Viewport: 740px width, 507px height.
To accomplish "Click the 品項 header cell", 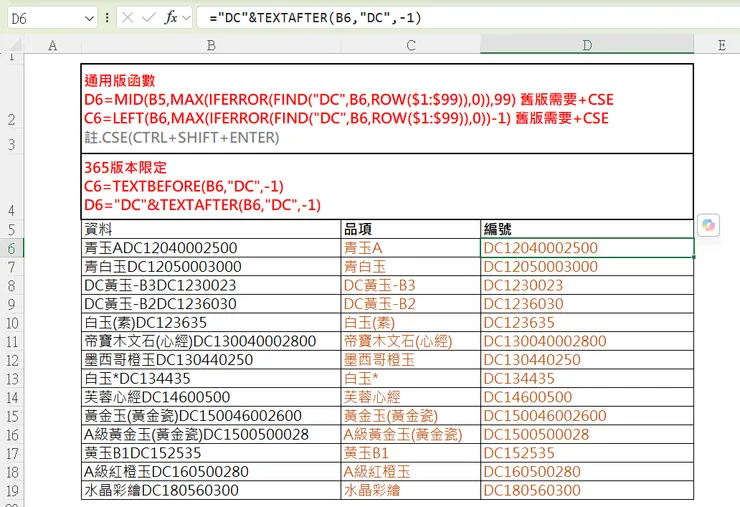I will pyautogui.click(x=411, y=229).
